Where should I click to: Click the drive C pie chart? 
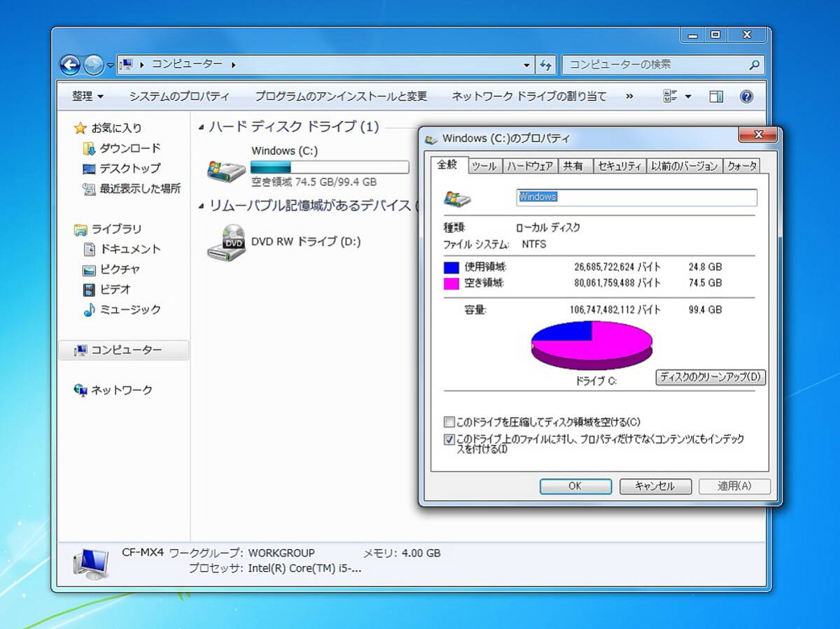pos(591,345)
